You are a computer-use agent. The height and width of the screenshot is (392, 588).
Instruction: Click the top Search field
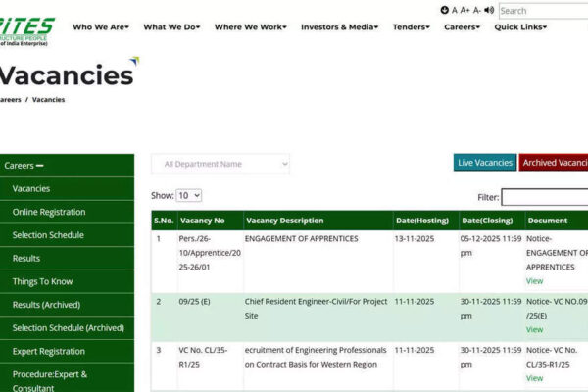click(x=543, y=11)
